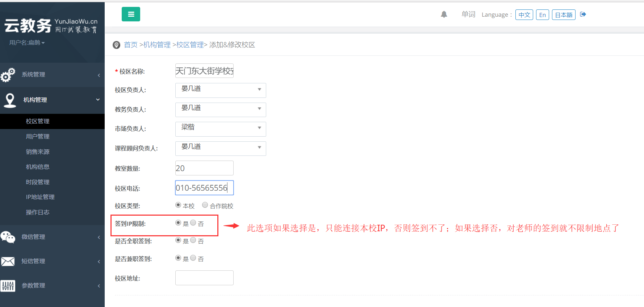Switch language to En
Viewport: 644px width, 307px height.
tap(542, 15)
